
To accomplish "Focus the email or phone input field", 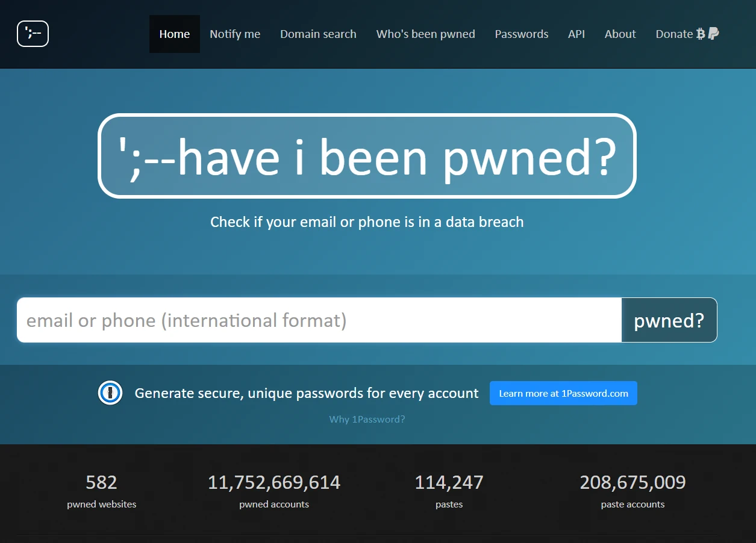I will click(319, 320).
